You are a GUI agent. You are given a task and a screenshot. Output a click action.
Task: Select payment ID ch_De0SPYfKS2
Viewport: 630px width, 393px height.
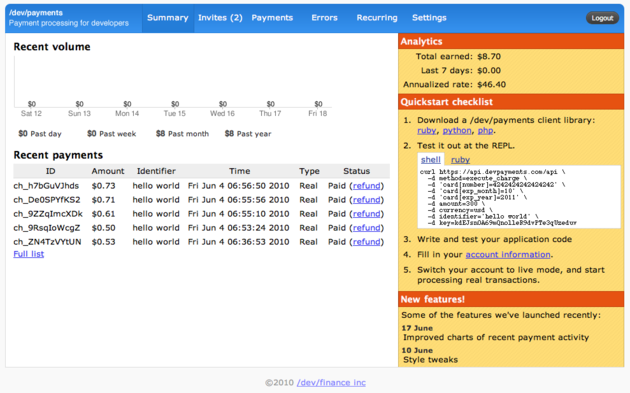pos(47,200)
